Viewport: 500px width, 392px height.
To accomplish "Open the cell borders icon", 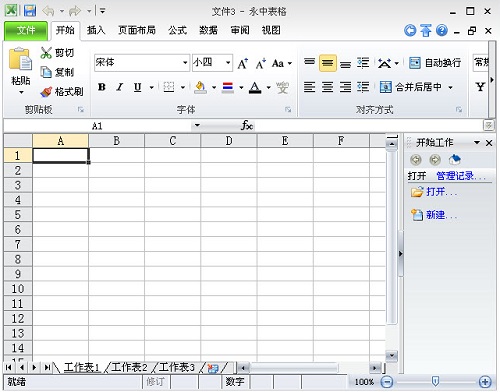I will pyautogui.click(x=169, y=87).
